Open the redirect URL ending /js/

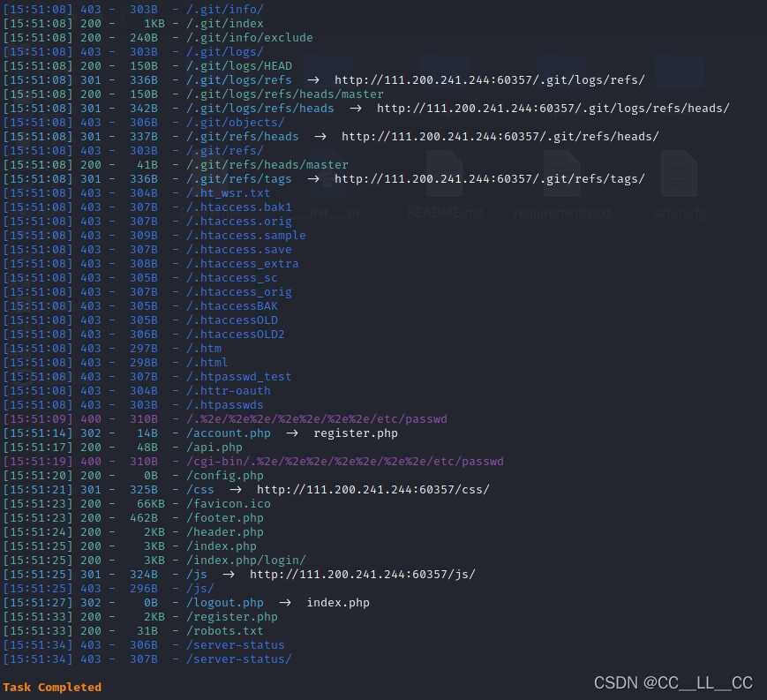point(363,575)
